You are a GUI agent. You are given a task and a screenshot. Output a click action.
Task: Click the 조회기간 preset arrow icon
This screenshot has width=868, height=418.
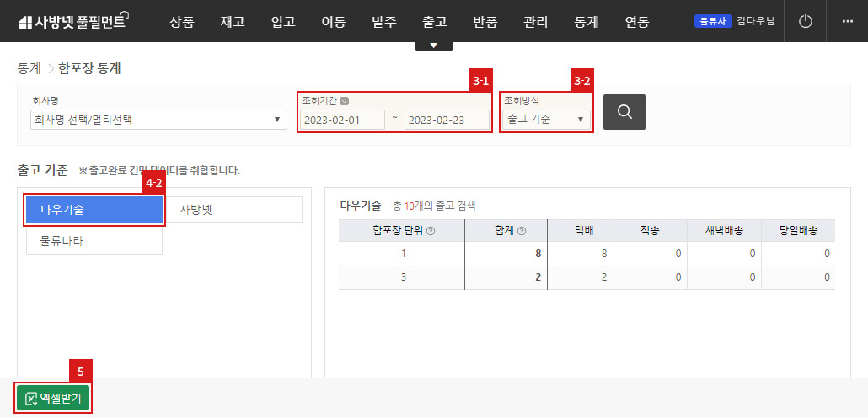[345, 101]
